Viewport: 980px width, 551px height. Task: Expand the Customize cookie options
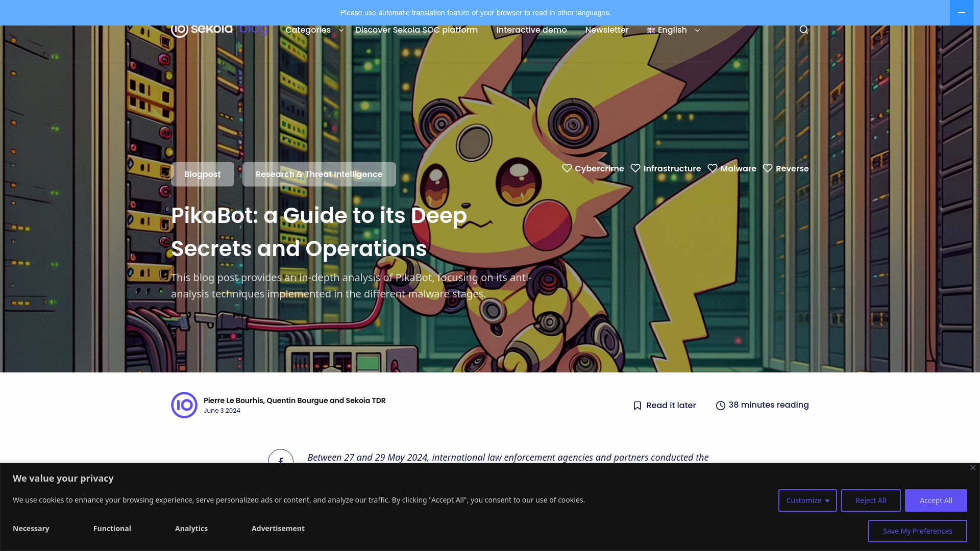[x=807, y=500]
